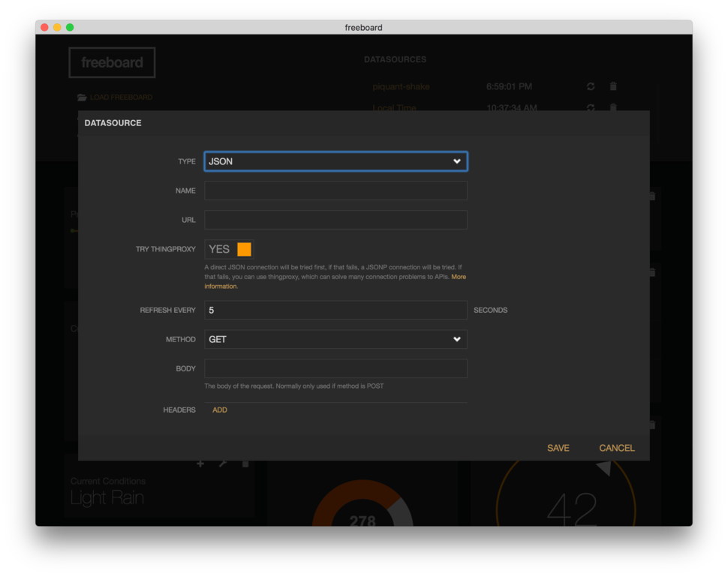Click the LOAD FREEBOARD link
Image resolution: width=728 pixels, height=577 pixels.
tap(120, 97)
